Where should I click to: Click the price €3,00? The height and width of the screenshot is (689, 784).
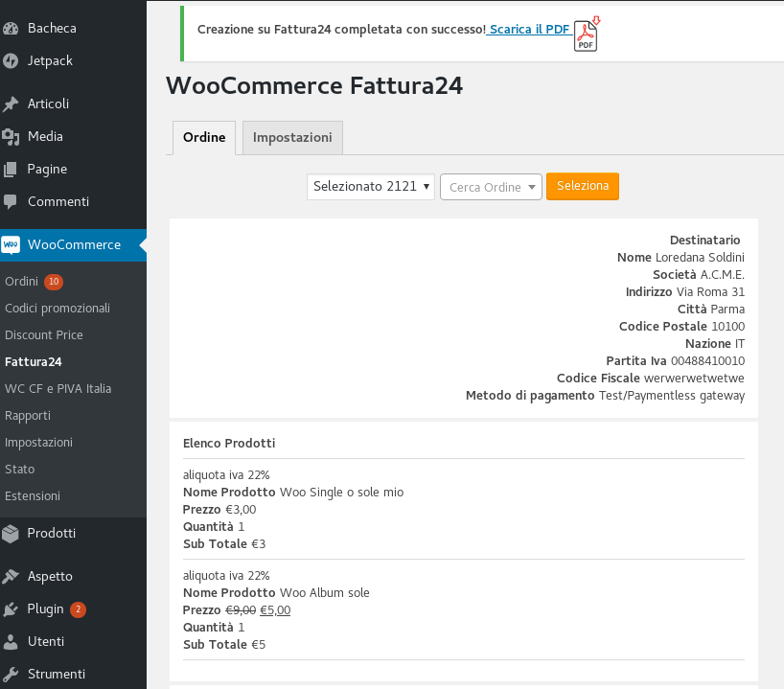pos(241,510)
